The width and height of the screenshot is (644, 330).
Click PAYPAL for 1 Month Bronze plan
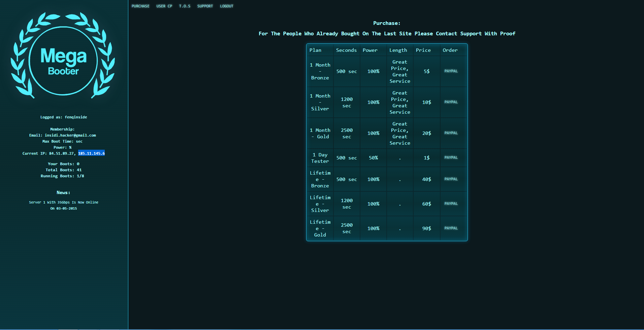click(x=451, y=71)
